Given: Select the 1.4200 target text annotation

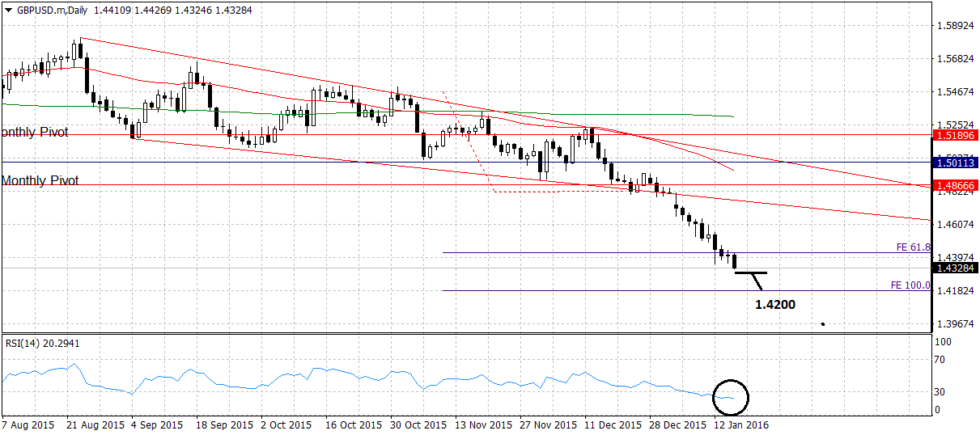Looking at the screenshot, I should (774, 305).
